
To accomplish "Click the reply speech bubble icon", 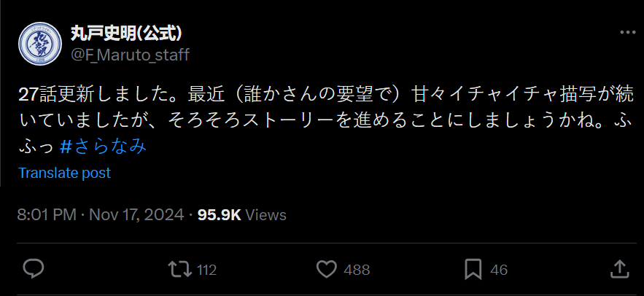I will (34, 269).
